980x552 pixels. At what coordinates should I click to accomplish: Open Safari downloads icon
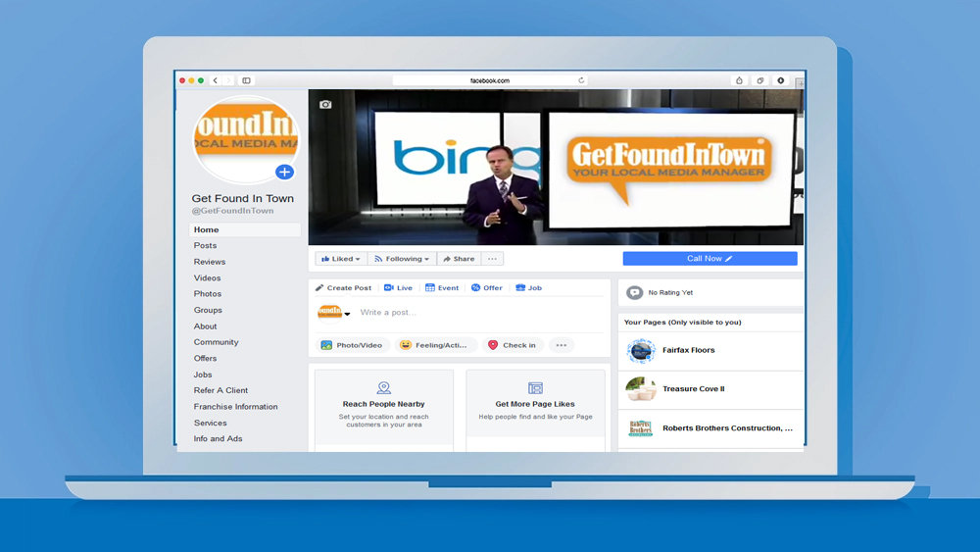click(781, 80)
